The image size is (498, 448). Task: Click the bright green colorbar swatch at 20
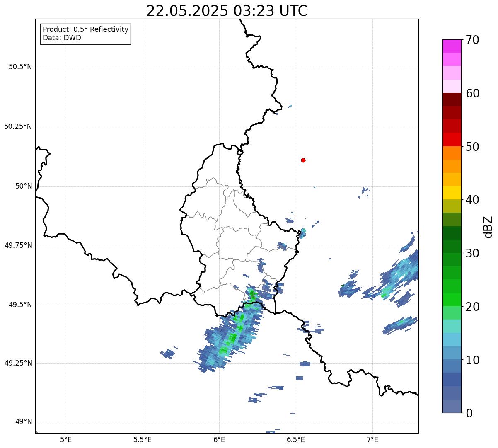[x=452, y=299]
